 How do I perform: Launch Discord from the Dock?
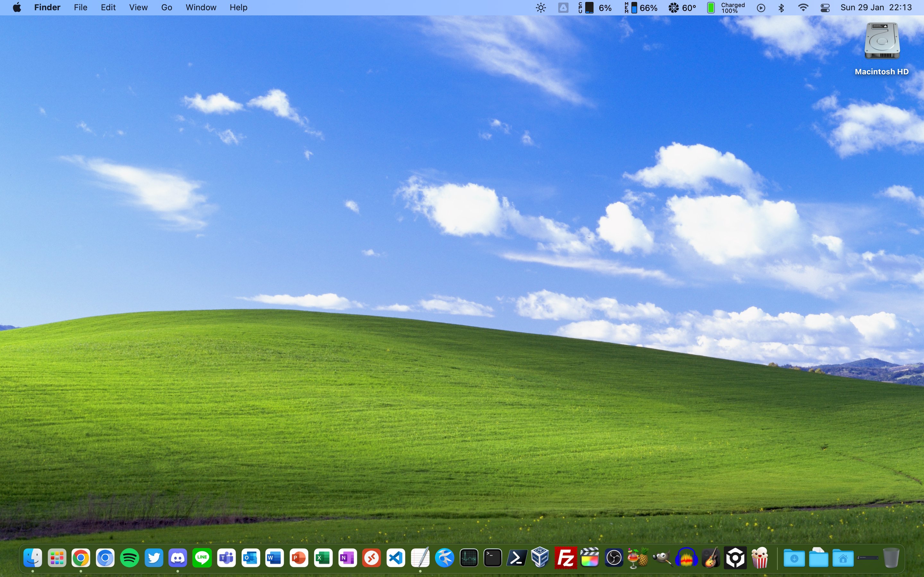[x=178, y=558]
